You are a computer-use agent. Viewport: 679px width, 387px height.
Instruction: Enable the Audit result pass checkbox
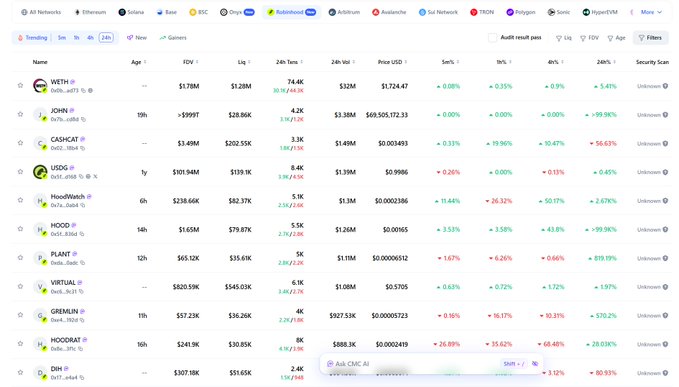coord(492,38)
